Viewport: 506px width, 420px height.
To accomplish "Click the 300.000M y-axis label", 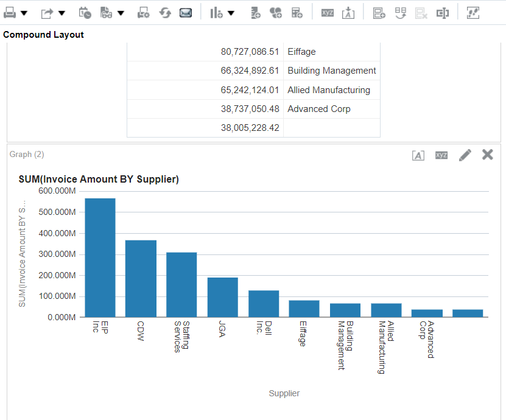I will click(57, 254).
